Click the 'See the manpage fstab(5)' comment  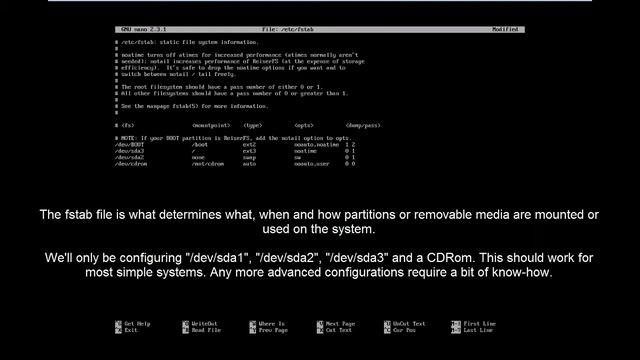pos(192,106)
